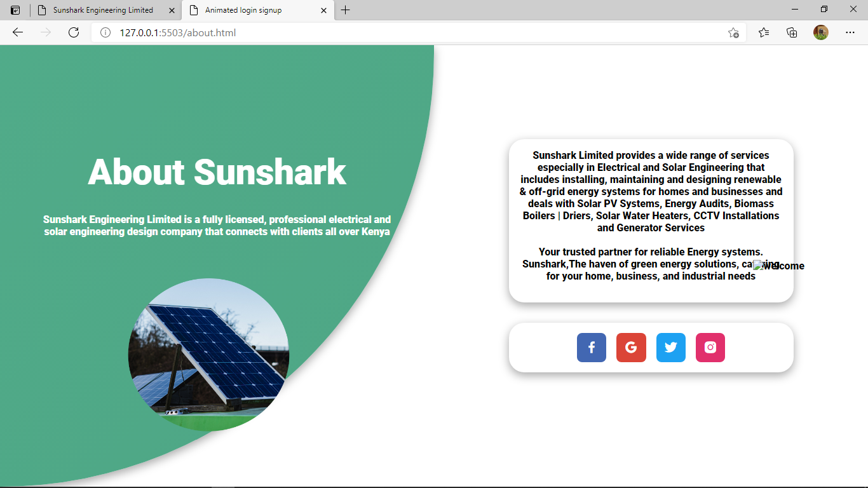Open the Facebook social icon

pos(591,348)
